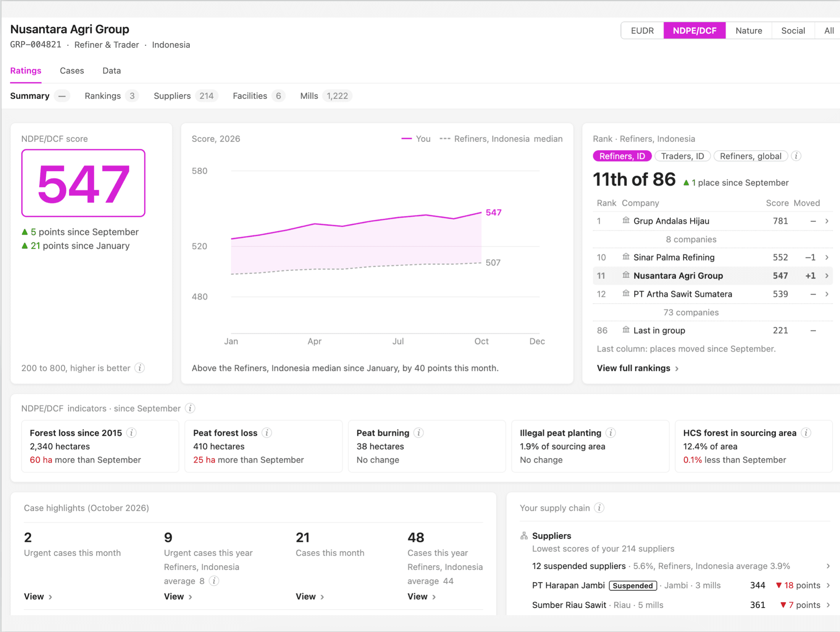Show info for HCS forest in sourcing area
The width and height of the screenshot is (840, 632).
(x=806, y=433)
